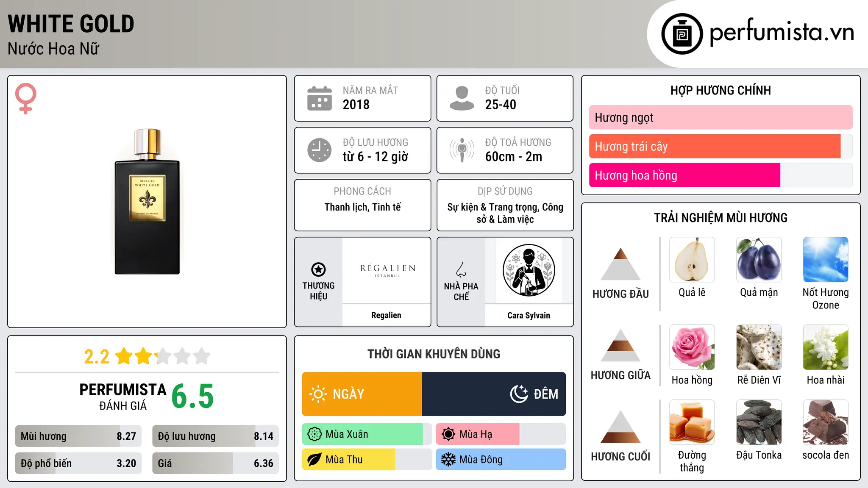Image resolution: width=868 pixels, height=488 pixels.
Task: Click the style text Thanh lịch, Tinh tế
Action: 362,207
